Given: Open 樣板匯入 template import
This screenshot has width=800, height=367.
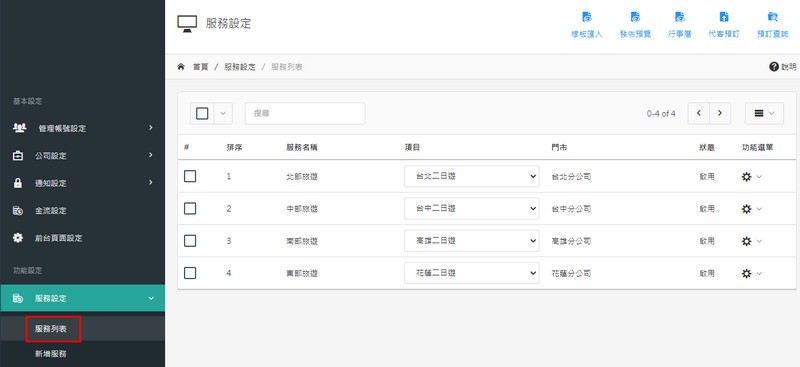Looking at the screenshot, I should (x=587, y=26).
